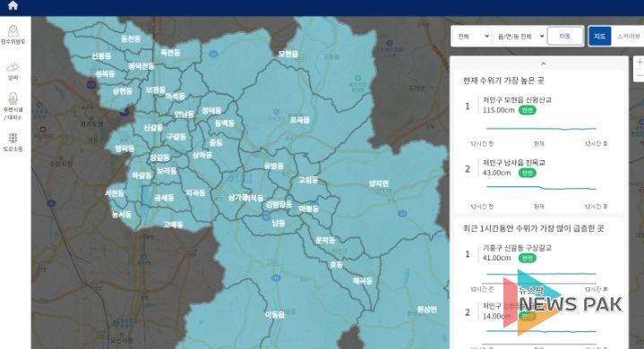Zoom in the map with plus
This screenshot has height=349, width=644.
point(640,63)
